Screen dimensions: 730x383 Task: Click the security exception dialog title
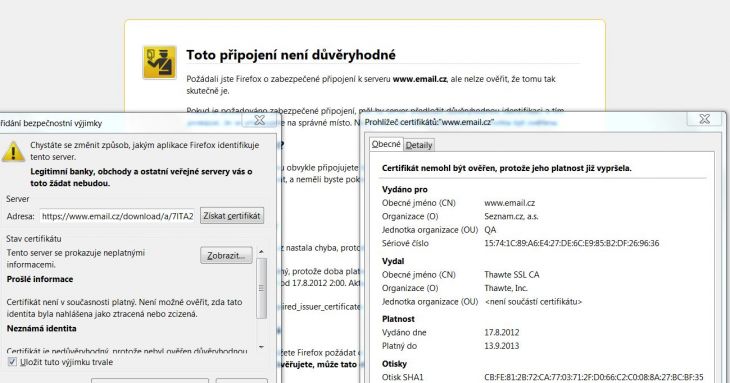[51, 123]
